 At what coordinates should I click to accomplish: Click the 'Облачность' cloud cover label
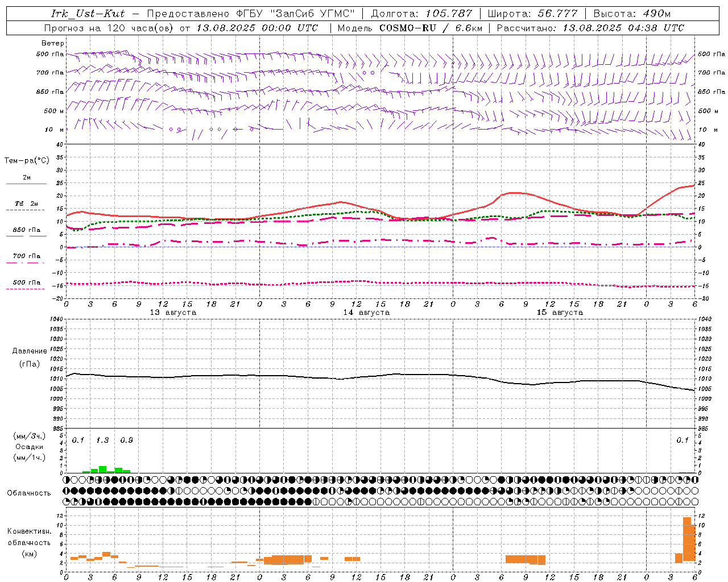tap(29, 493)
